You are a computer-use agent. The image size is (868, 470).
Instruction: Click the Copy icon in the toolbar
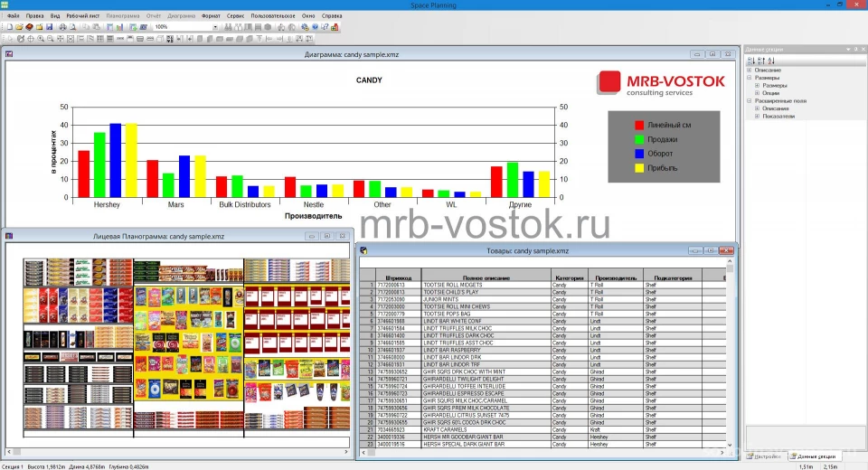(x=87, y=26)
